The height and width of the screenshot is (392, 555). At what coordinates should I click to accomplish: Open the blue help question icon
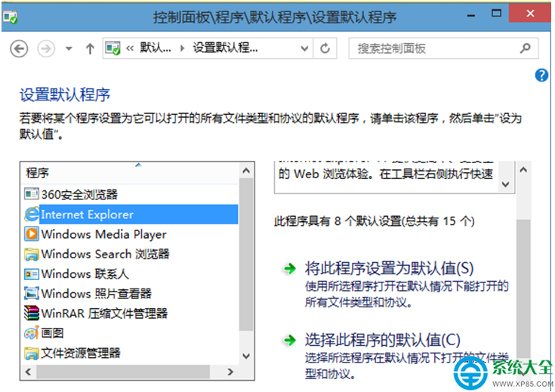pos(541,75)
